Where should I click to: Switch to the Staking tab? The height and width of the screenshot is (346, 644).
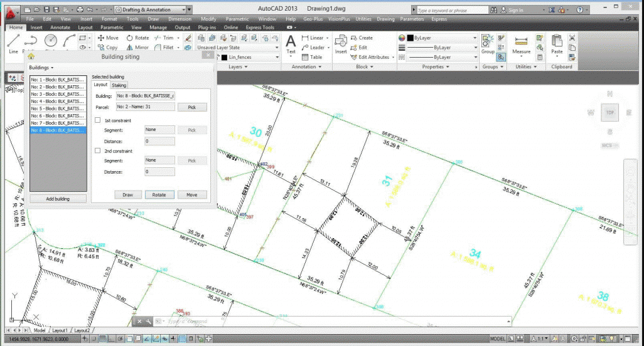[119, 85]
